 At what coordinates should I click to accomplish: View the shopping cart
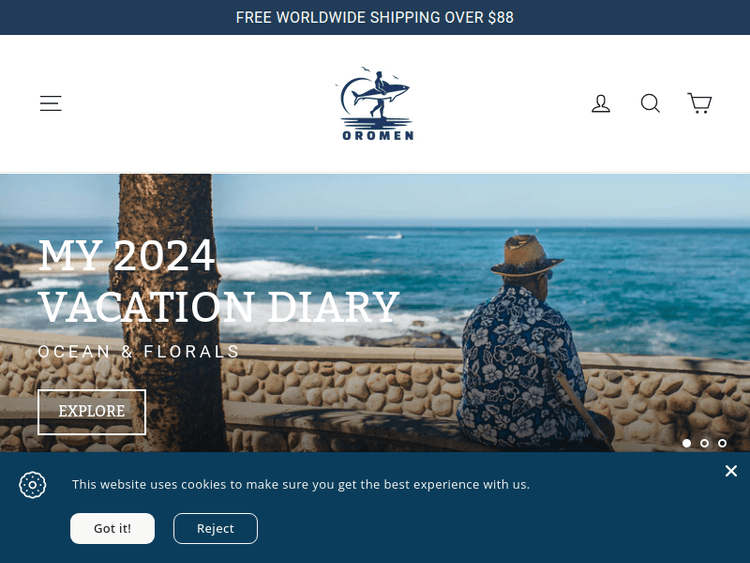coord(700,103)
